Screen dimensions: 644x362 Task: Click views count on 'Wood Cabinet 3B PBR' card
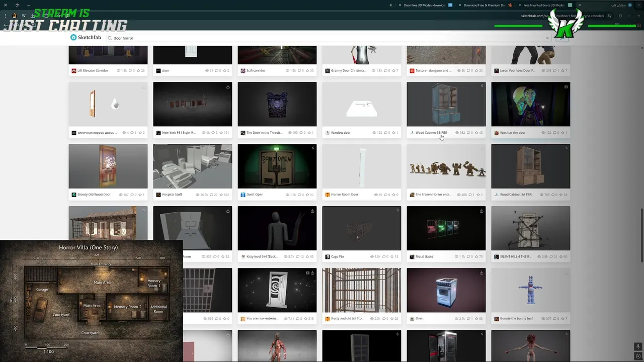point(460,133)
